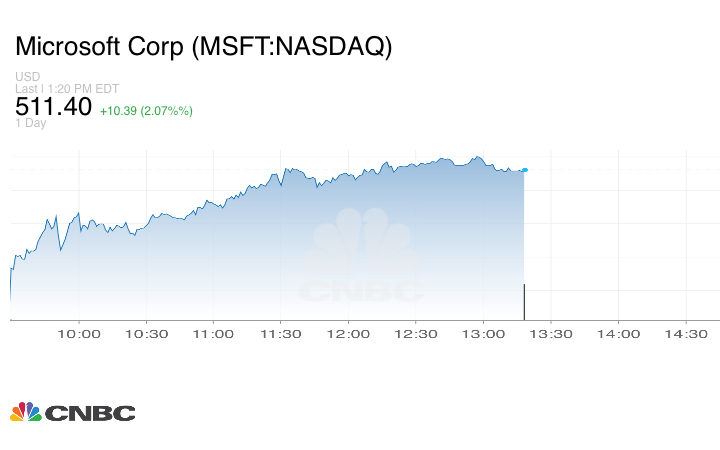Click the dark volume bar near 13:20
This screenshot has height=450, width=720.
point(524,302)
